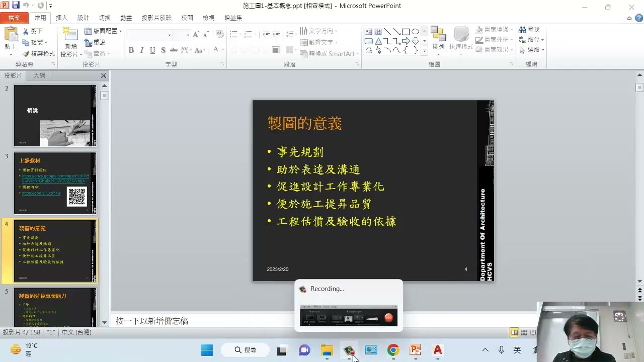Switch to 動畫 Animations tab
Screen dimensions: 644x362
coord(126,18)
